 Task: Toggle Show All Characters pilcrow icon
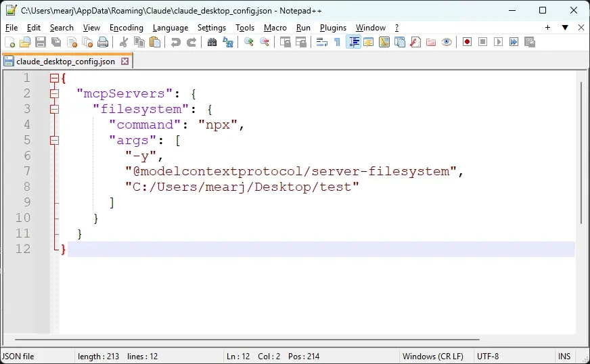click(337, 42)
